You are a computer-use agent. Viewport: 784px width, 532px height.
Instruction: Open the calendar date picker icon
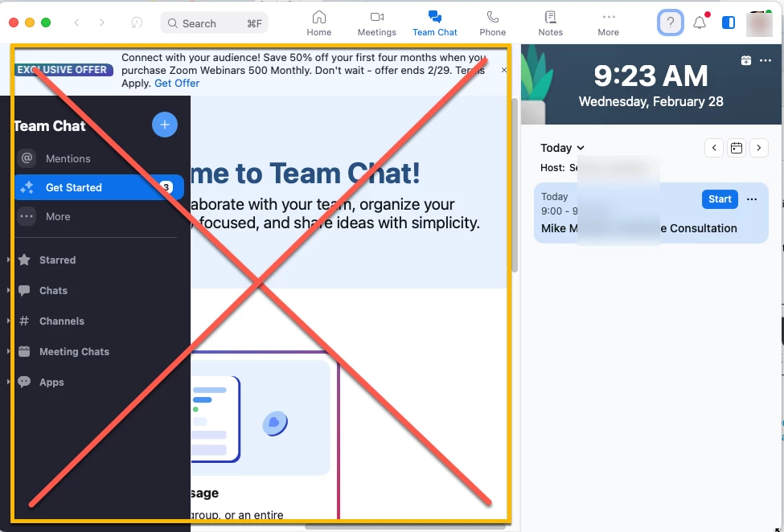737,148
